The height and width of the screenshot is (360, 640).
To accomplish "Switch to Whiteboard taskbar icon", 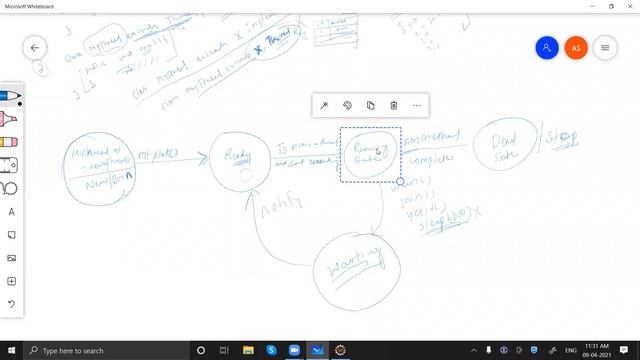I will tap(318, 351).
